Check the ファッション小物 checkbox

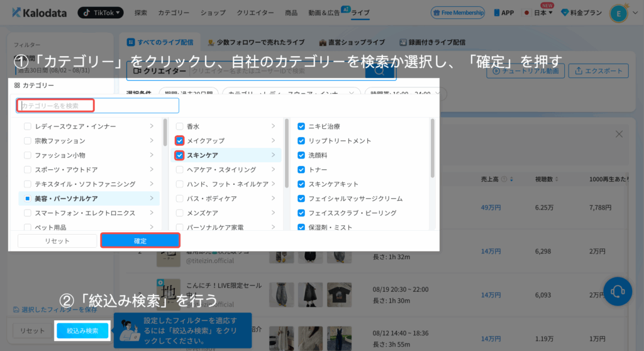(28, 155)
